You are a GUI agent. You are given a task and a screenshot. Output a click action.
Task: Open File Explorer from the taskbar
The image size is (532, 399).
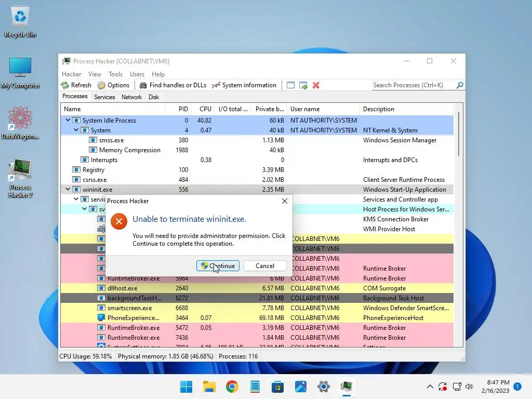point(209,387)
